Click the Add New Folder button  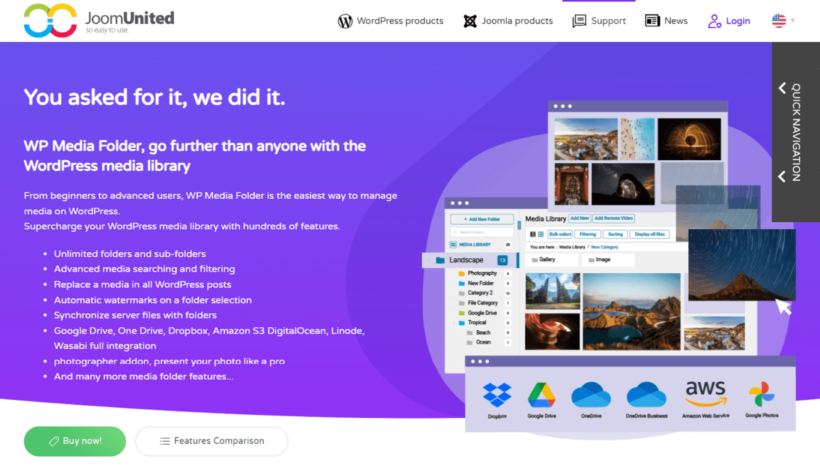(x=482, y=220)
